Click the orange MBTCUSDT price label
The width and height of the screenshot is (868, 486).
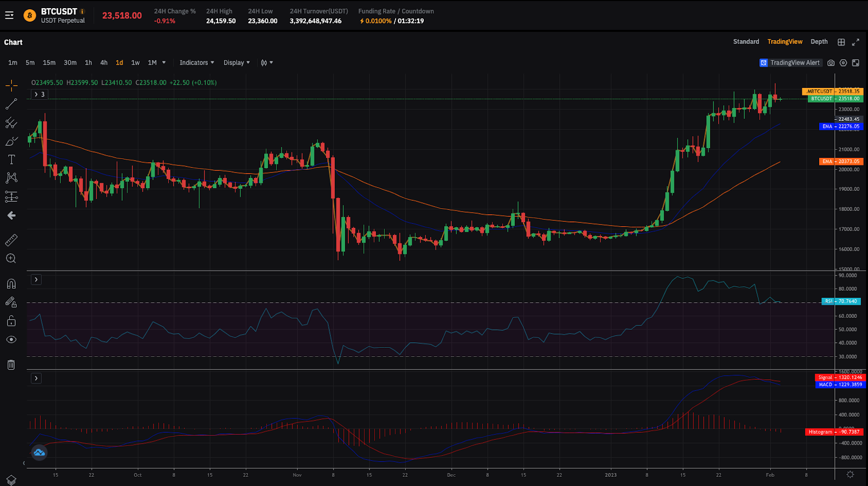coord(833,92)
